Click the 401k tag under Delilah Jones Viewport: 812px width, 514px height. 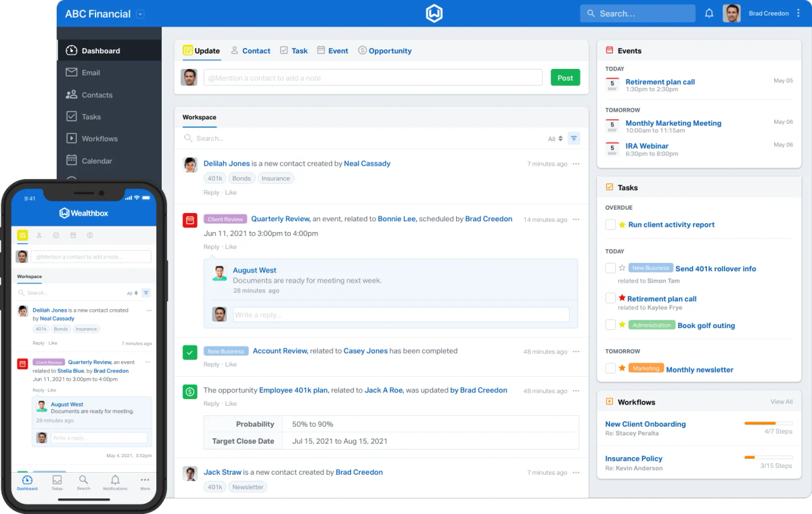(x=215, y=179)
